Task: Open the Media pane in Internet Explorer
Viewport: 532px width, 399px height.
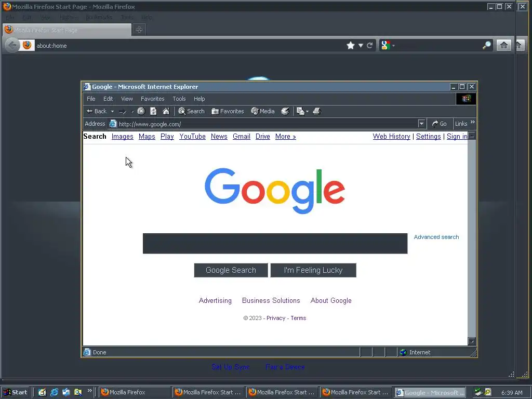Action: tap(262, 111)
